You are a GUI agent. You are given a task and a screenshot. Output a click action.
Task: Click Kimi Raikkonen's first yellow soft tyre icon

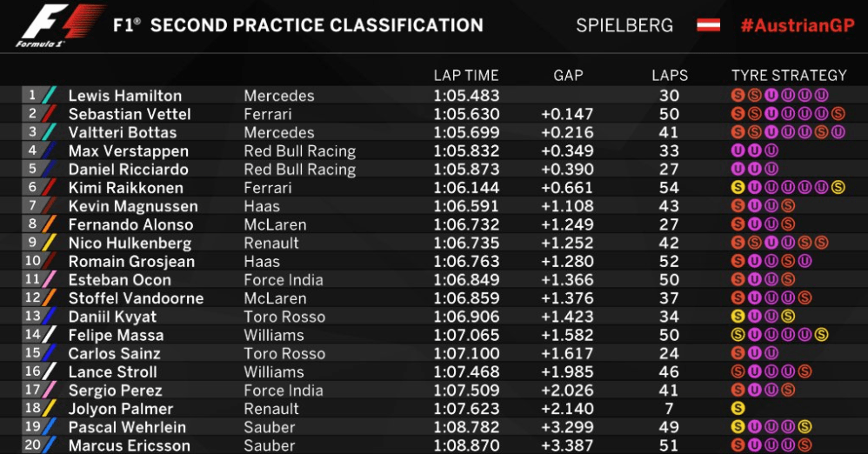tap(738, 188)
